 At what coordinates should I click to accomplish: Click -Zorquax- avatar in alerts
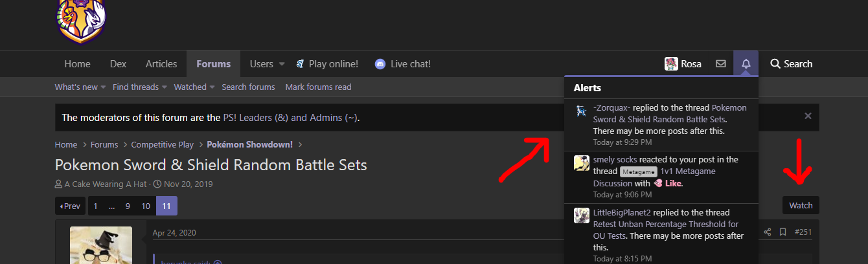581,110
